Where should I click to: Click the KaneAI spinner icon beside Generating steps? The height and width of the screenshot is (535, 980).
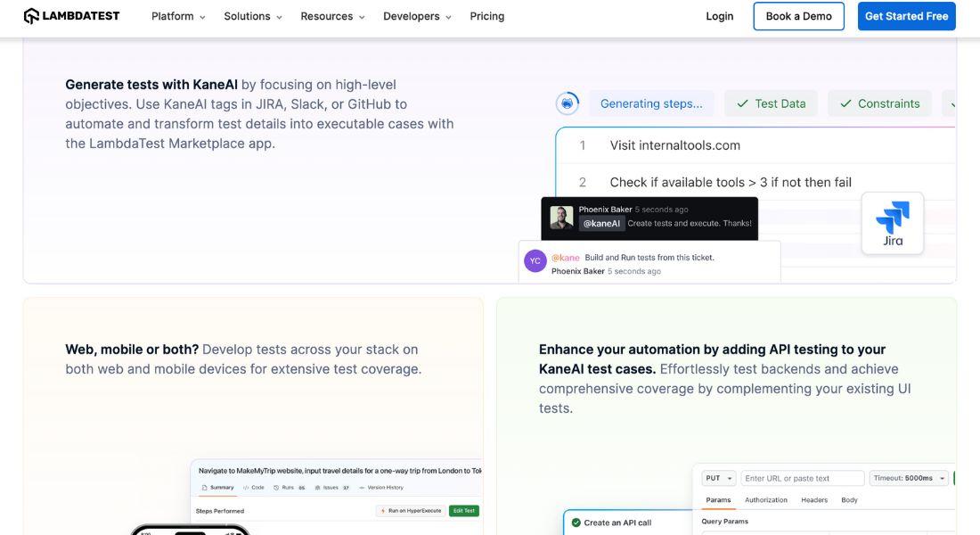pyautogui.click(x=568, y=103)
